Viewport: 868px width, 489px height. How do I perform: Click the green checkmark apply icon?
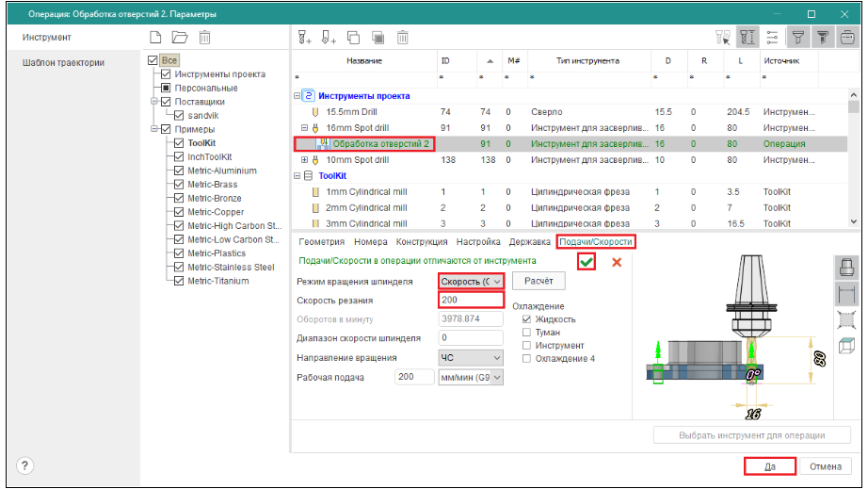point(587,262)
